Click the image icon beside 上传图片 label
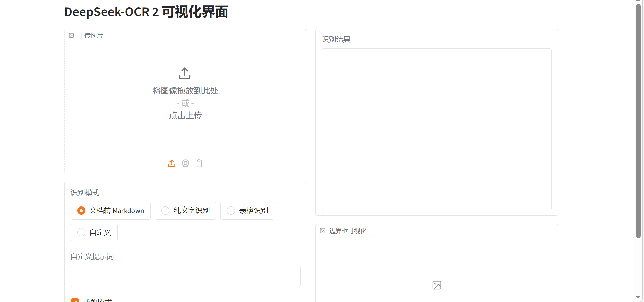Screen dimensions: 644x302 pos(72,36)
